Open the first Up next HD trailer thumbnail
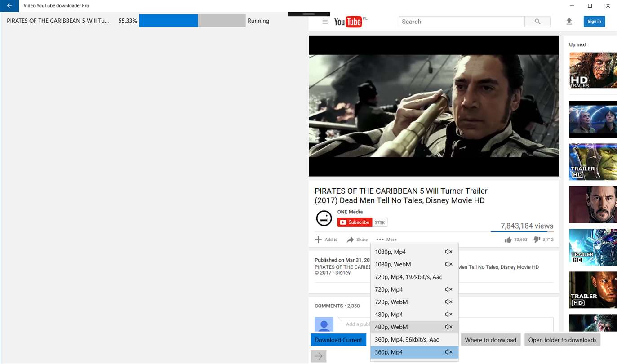 [x=593, y=70]
